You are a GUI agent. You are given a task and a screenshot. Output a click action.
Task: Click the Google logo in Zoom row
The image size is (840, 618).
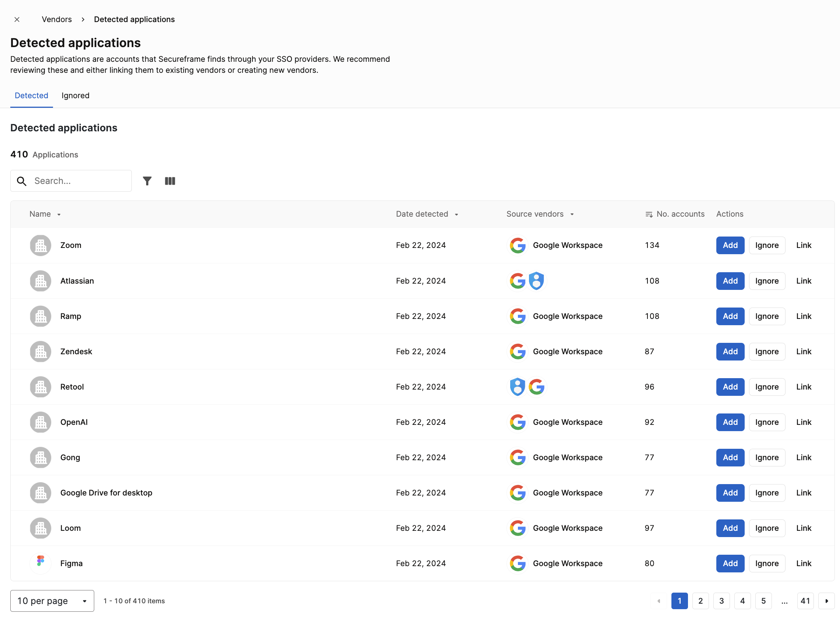click(518, 245)
